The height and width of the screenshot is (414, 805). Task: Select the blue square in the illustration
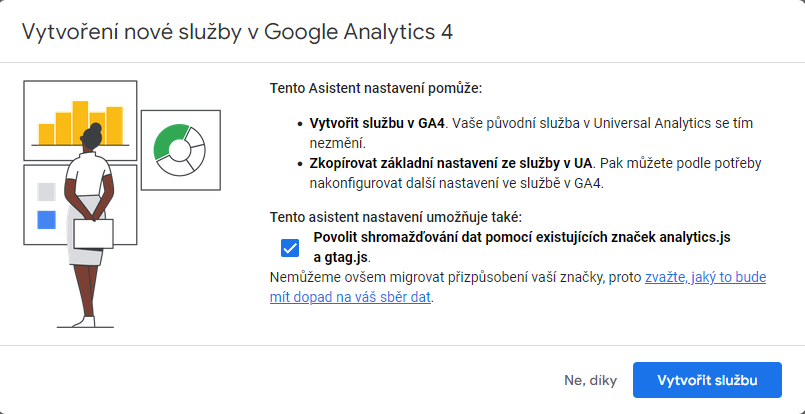point(46,220)
